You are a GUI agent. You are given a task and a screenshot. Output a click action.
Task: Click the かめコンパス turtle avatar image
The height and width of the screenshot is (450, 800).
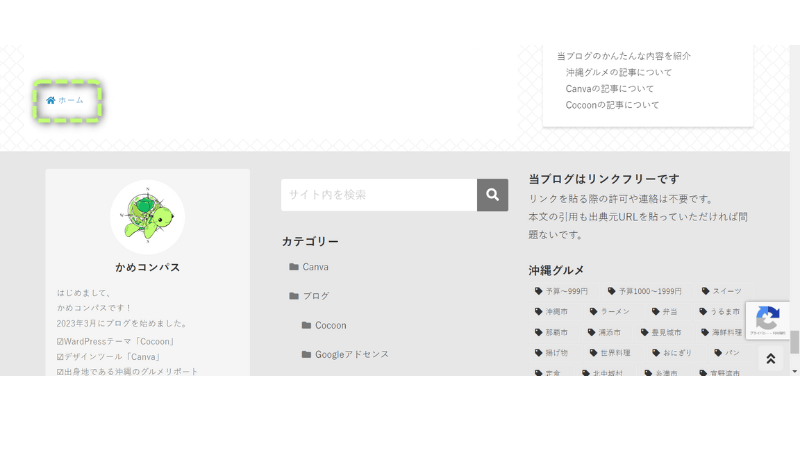[x=147, y=217]
